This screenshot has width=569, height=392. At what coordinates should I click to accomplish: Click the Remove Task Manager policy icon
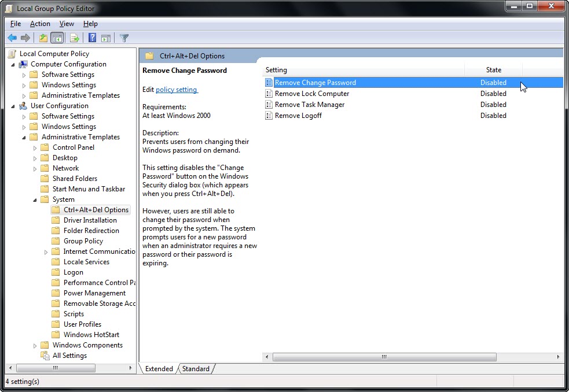269,105
